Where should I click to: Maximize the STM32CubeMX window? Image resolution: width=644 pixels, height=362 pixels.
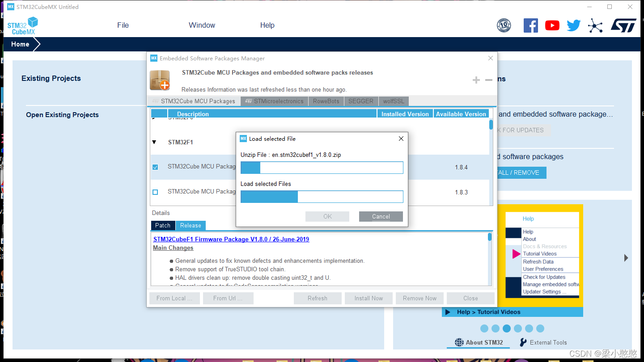pos(610,7)
